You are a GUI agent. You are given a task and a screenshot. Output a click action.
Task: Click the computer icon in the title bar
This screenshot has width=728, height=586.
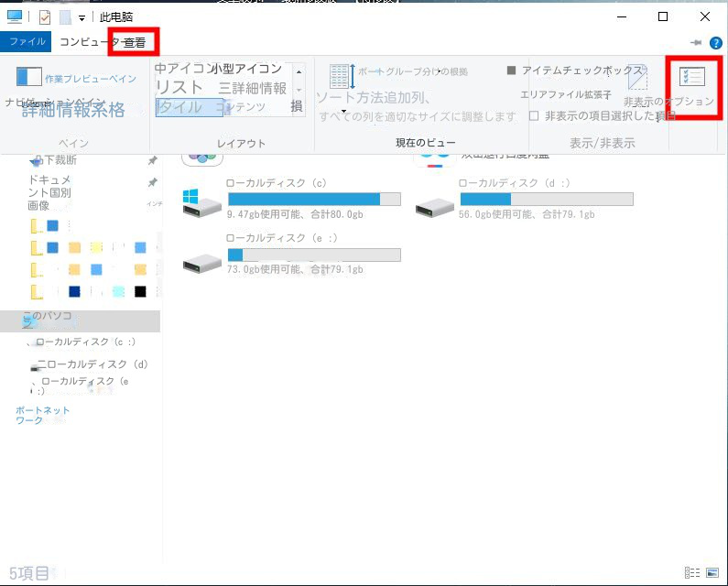click(15, 16)
